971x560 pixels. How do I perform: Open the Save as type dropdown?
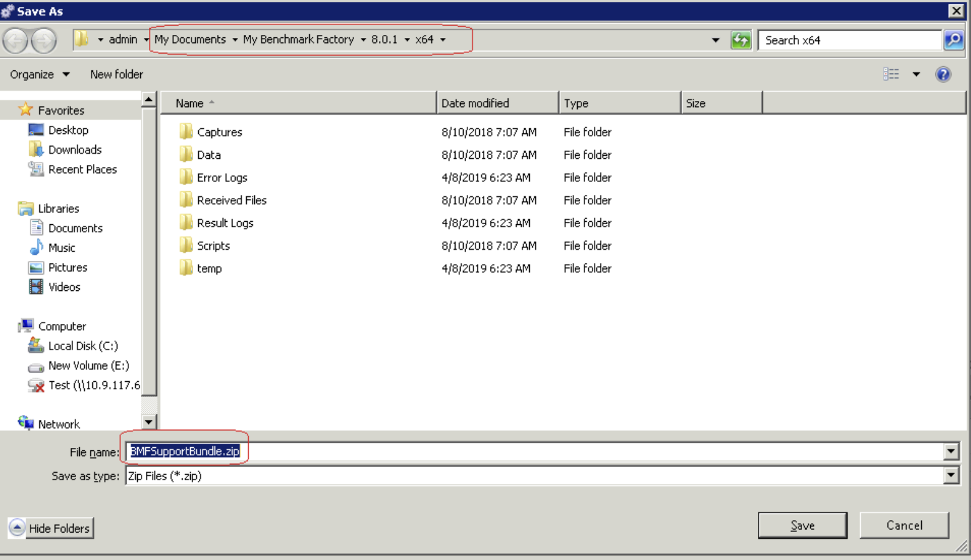pyautogui.click(x=950, y=475)
